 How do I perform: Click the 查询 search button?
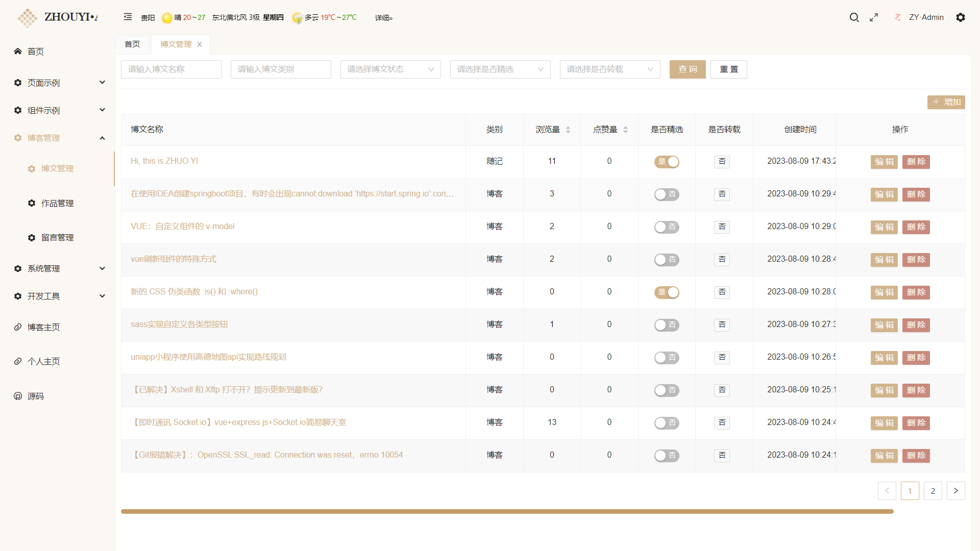click(x=688, y=69)
